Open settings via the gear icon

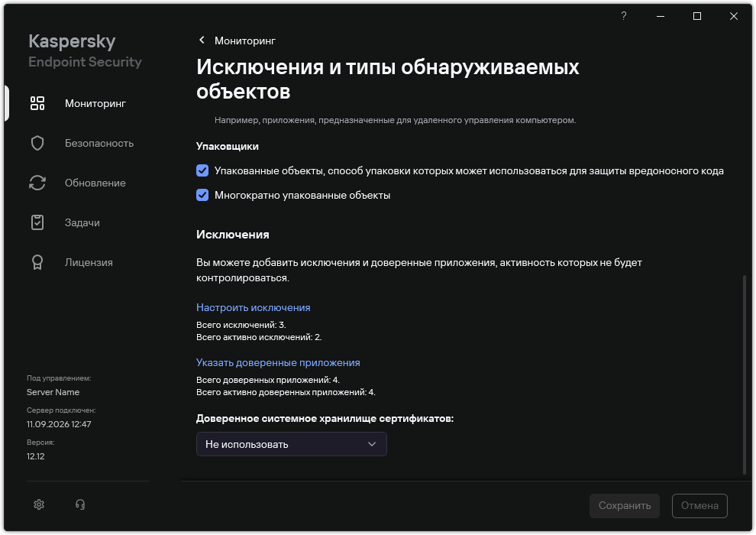[39, 504]
